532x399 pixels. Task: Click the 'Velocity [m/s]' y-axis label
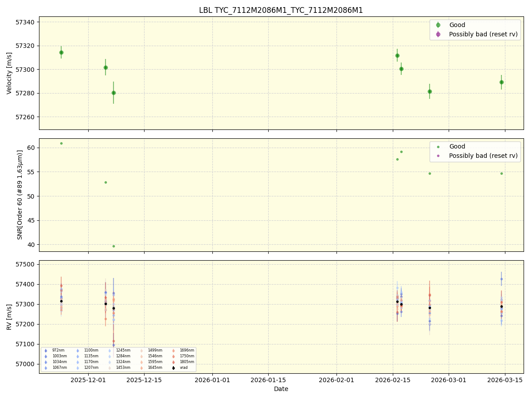9,73
